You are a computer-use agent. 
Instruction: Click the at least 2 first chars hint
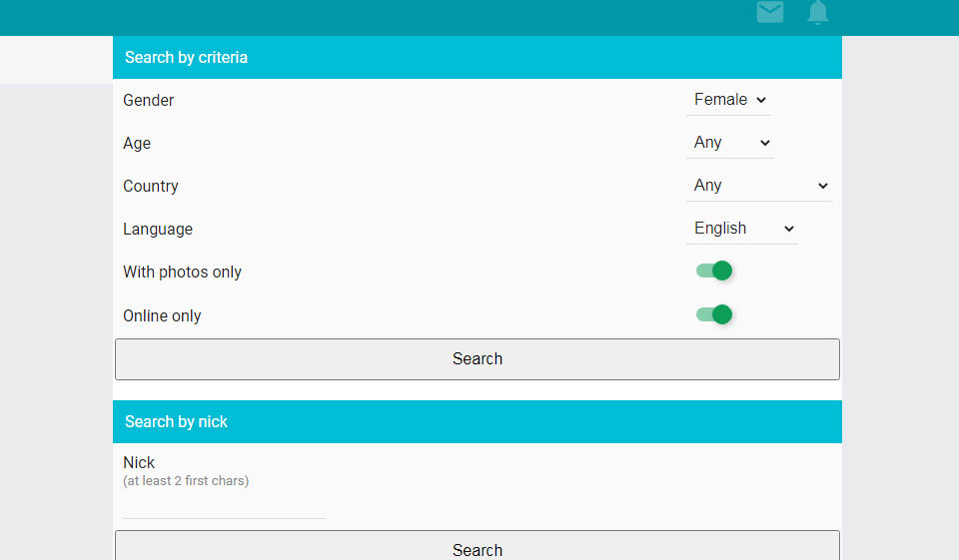tap(186, 481)
